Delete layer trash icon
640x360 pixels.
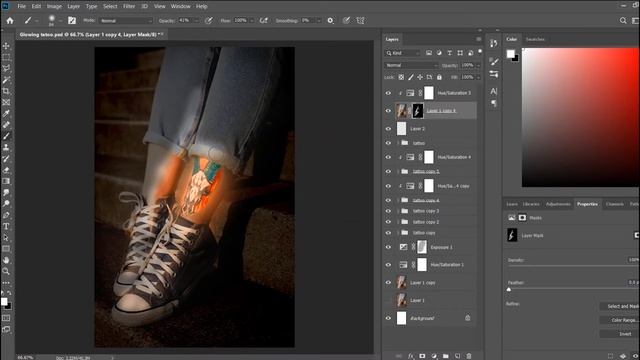click(x=469, y=356)
